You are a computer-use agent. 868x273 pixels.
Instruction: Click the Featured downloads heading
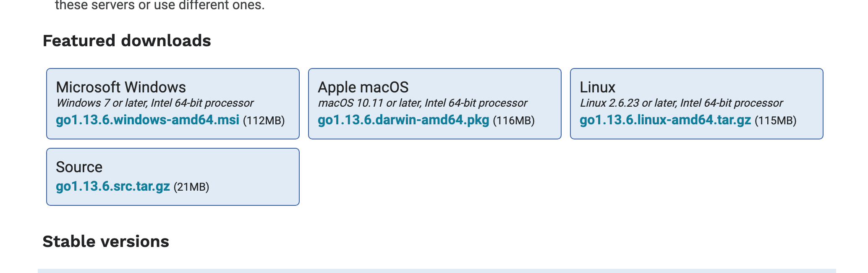127,40
